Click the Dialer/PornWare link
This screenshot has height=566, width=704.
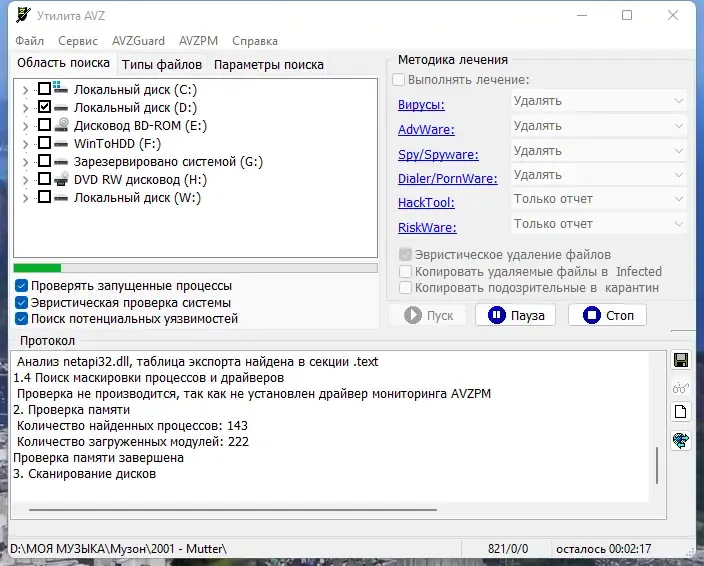point(448,179)
